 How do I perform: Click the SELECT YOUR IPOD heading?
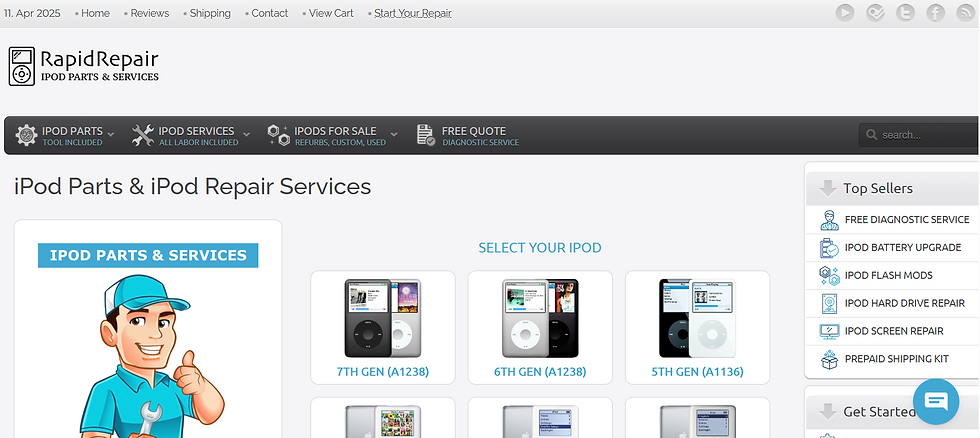coord(540,248)
